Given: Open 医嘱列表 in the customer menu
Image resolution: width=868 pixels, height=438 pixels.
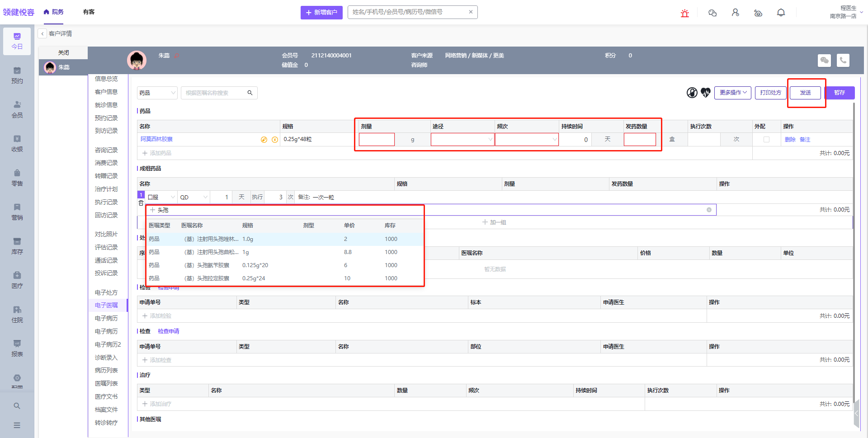Looking at the screenshot, I should coord(106,383).
